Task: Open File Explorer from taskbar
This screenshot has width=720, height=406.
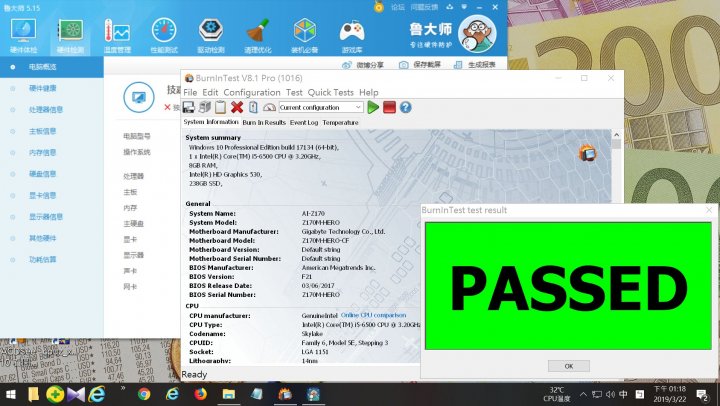Action: 229,395
